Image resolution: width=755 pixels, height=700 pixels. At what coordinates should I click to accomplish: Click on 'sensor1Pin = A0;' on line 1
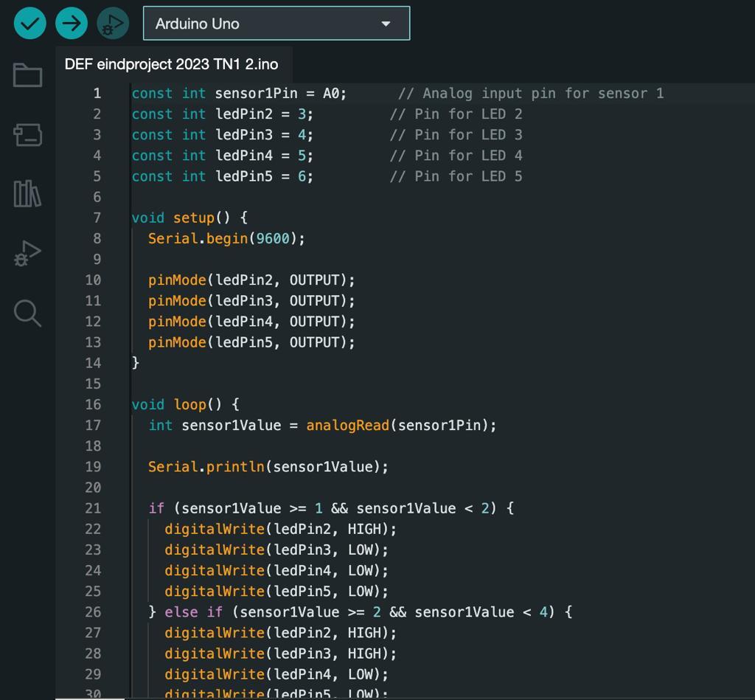click(x=280, y=93)
